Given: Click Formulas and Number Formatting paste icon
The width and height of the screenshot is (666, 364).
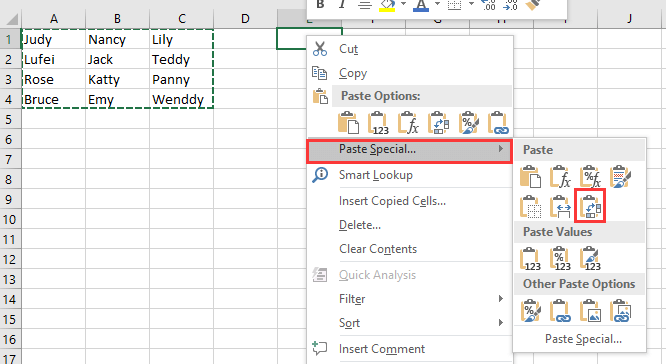Looking at the screenshot, I should pos(590,176).
